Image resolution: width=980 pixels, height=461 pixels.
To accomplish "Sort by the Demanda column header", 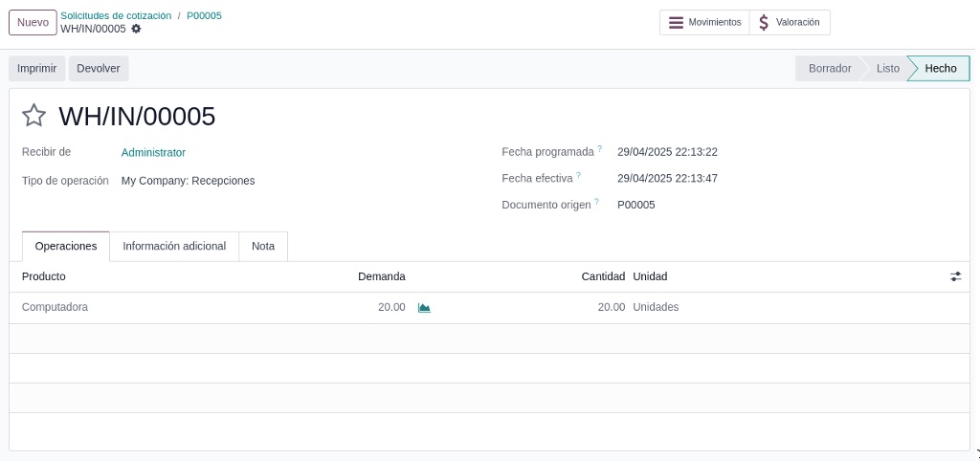I will [x=381, y=276].
